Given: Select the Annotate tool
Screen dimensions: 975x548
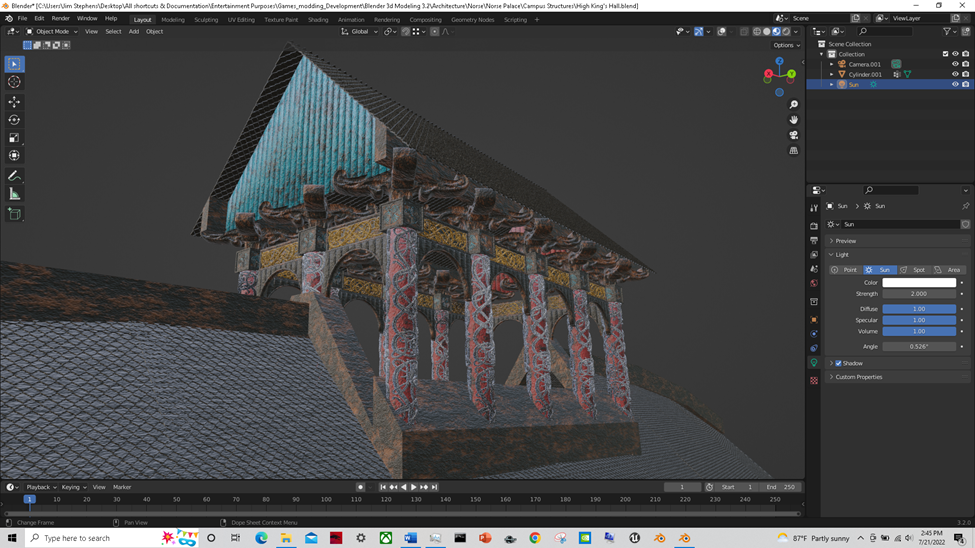Looking at the screenshot, I should tap(14, 176).
